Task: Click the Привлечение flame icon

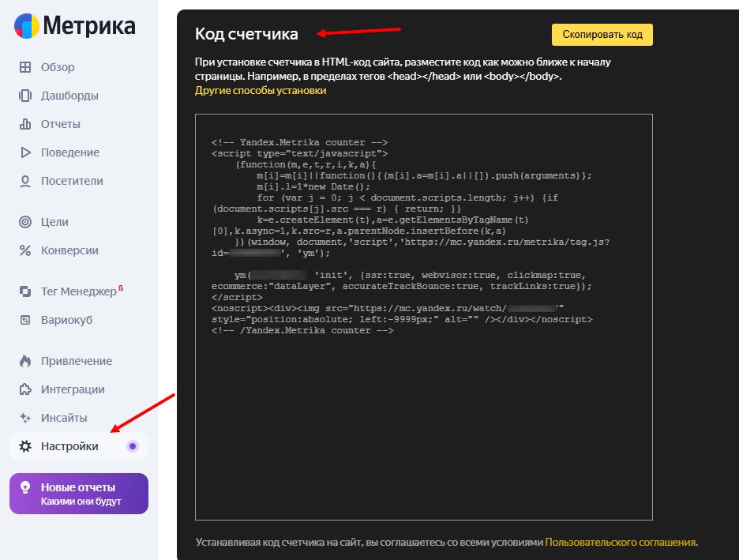Action: pyautogui.click(x=25, y=361)
